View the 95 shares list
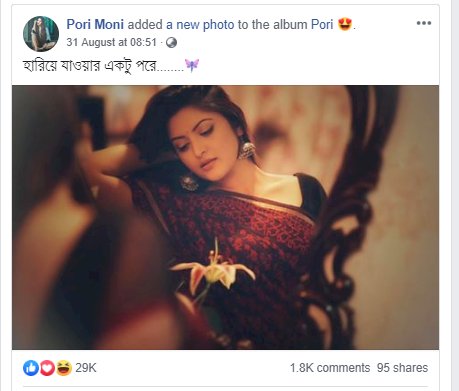 tap(402, 368)
